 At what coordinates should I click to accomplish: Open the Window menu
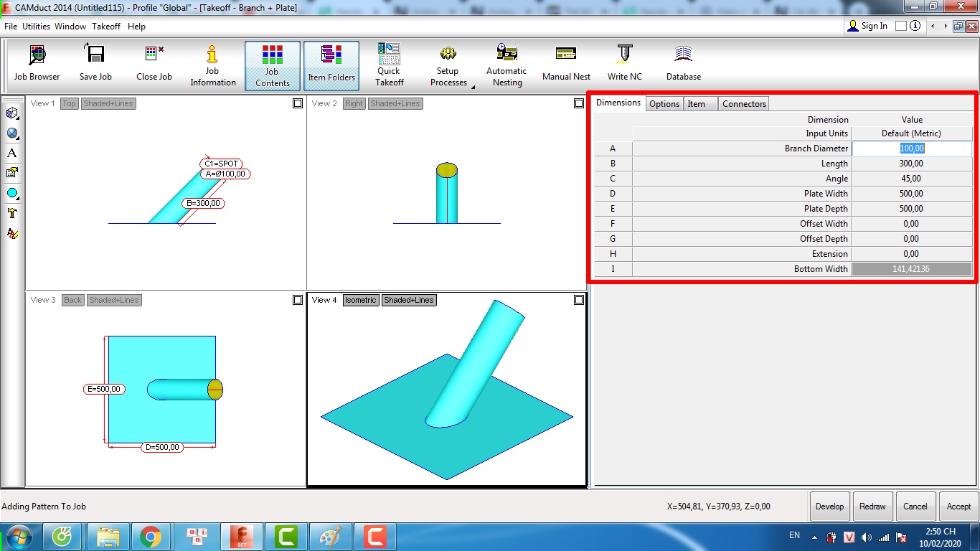[x=70, y=27]
